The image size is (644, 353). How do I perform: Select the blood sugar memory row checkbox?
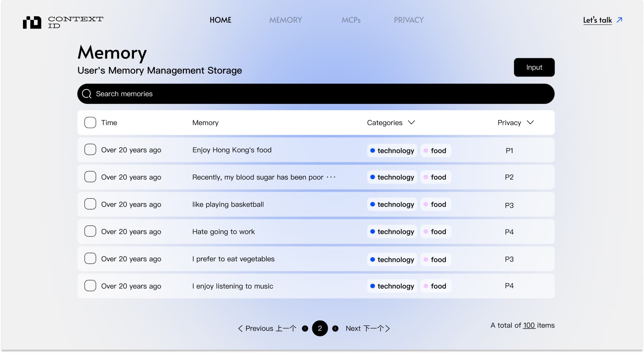[x=90, y=177]
